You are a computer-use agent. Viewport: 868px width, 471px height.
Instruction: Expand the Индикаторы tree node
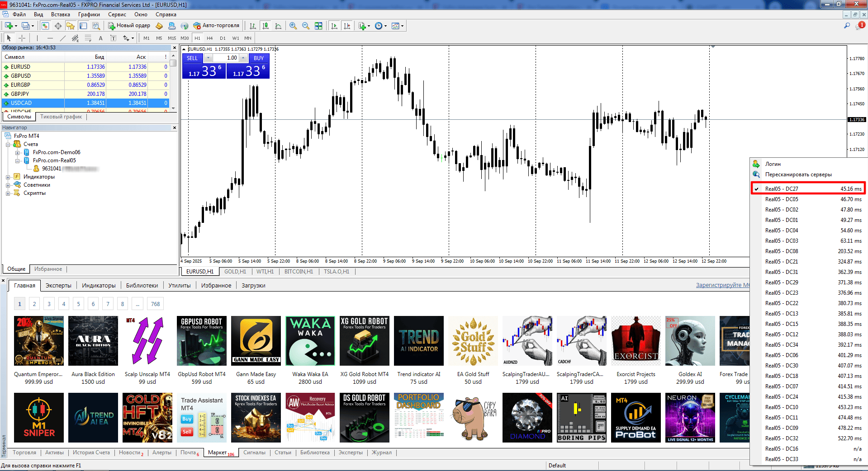(8, 177)
